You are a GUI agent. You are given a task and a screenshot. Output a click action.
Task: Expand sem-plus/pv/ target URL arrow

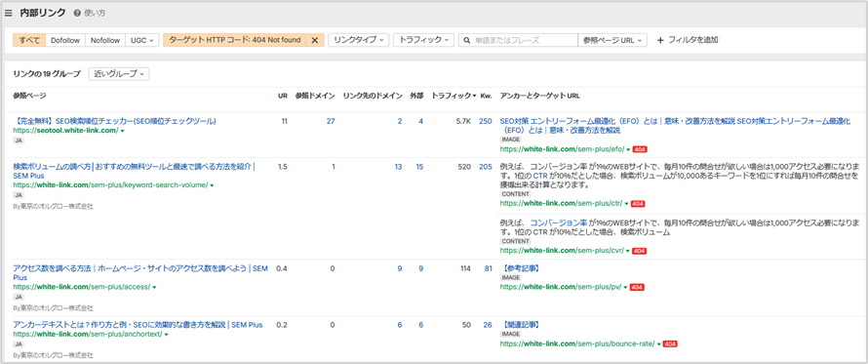[625, 288]
